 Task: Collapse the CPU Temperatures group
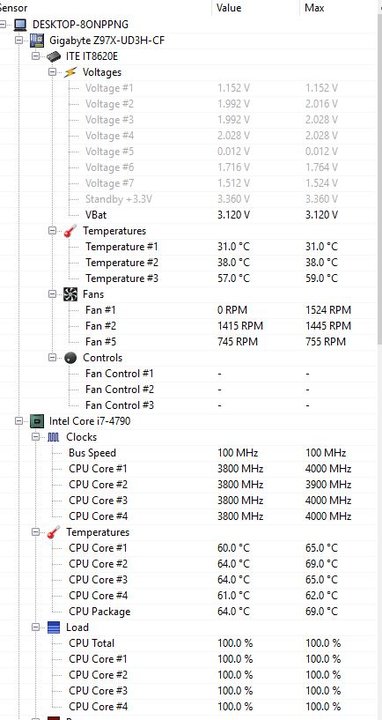36,532
